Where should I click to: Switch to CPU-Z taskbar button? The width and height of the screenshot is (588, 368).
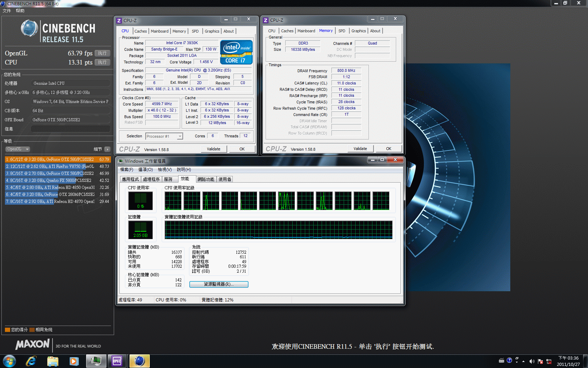117,361
